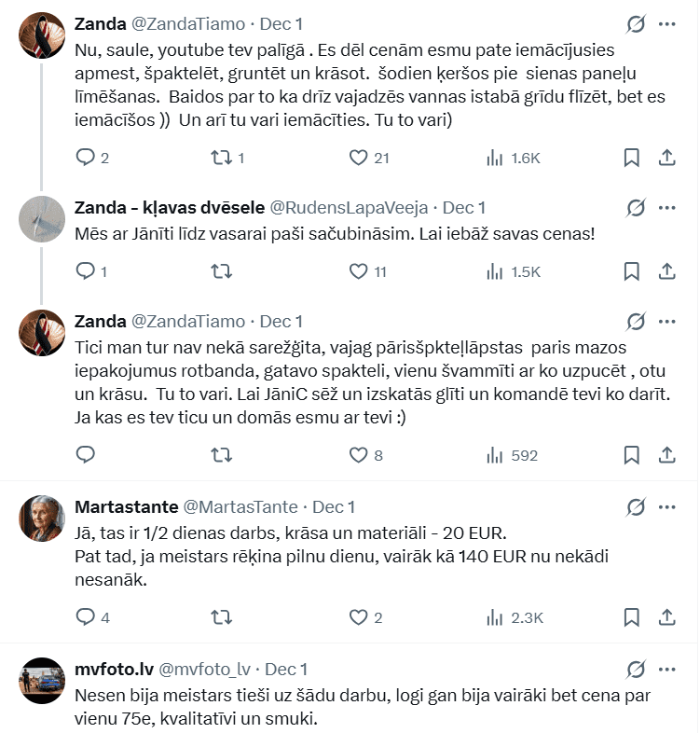Bookmark Zanda's first tweet about YouTube
The height and width of the screenshot is (733, 700).
[x=631, y=158]
